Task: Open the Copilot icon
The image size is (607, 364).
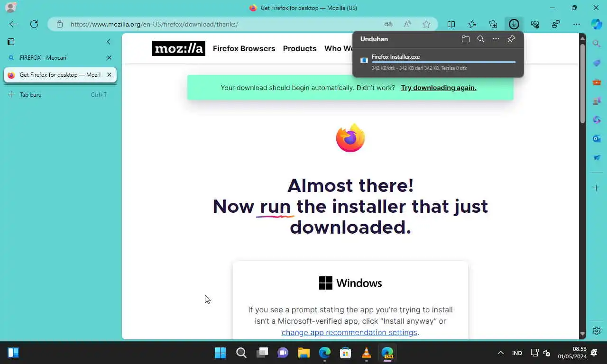Action: click(597, 24)
